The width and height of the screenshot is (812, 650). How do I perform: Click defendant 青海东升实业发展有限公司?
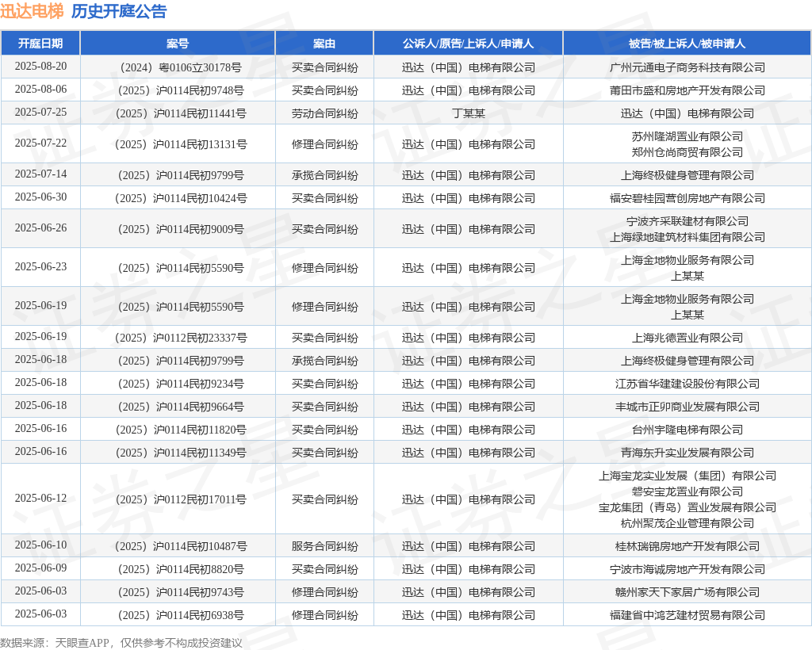[688, 453]
